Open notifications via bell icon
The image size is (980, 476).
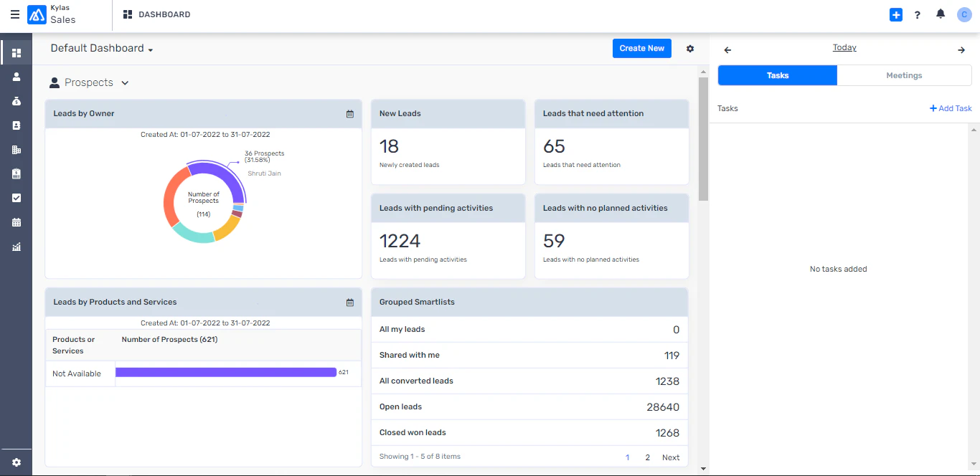940,14
